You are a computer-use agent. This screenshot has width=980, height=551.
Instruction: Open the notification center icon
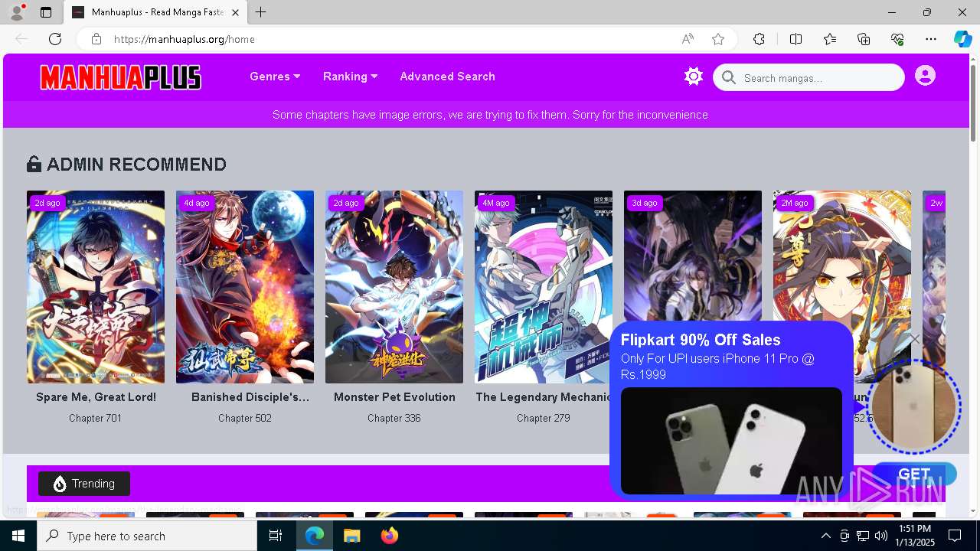(x=955, y=536)
